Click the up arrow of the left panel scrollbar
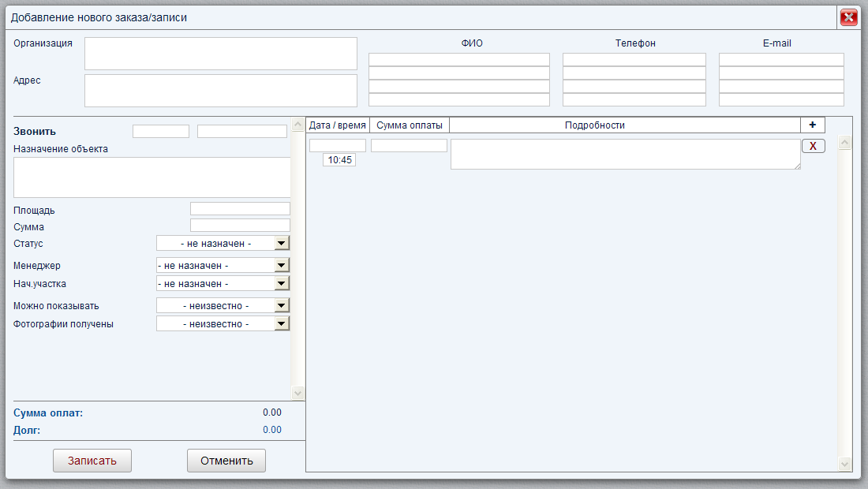868x489 pixels. point(297,125)
